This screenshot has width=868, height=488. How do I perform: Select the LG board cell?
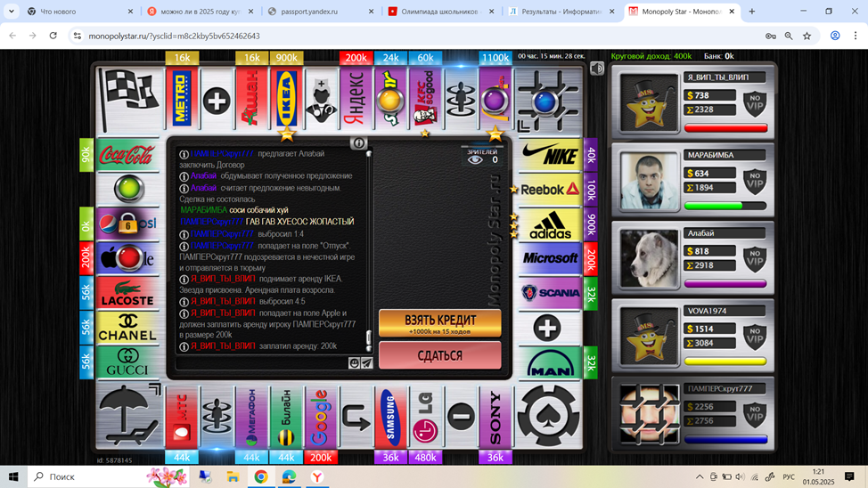425,417
